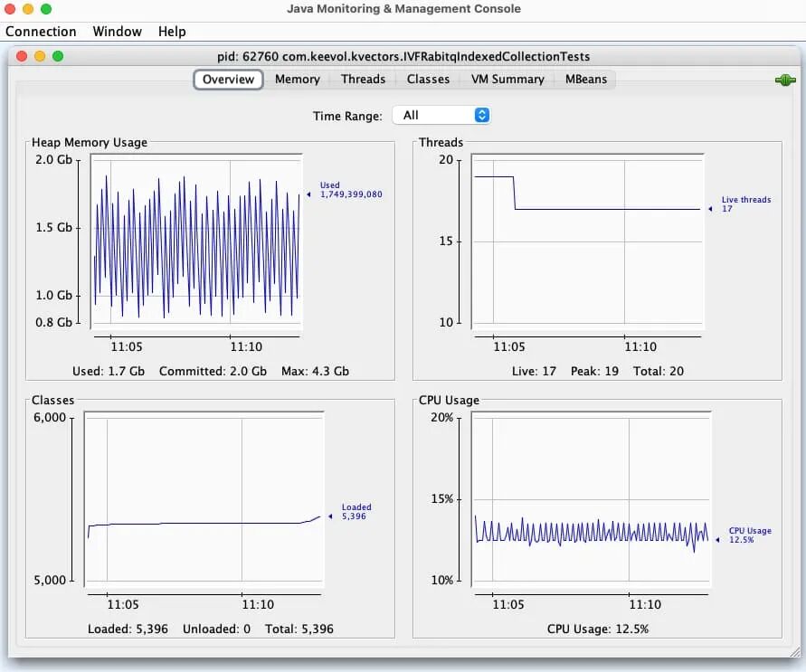Switch to the Threads tab
This screenshot has width=806, height=672.
click(x=363, y=79)
